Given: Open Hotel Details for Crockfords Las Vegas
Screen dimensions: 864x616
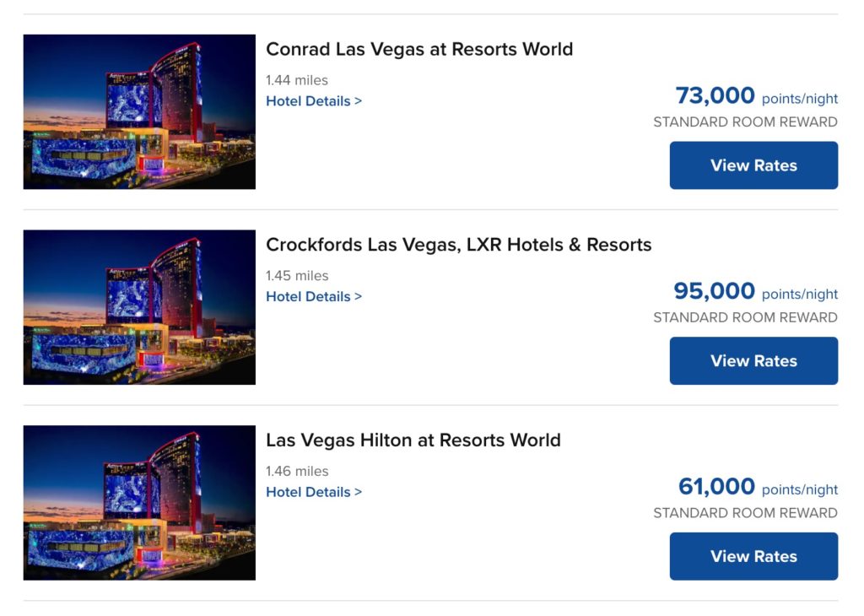Looking at the screenshot, I should click(308, 296).
